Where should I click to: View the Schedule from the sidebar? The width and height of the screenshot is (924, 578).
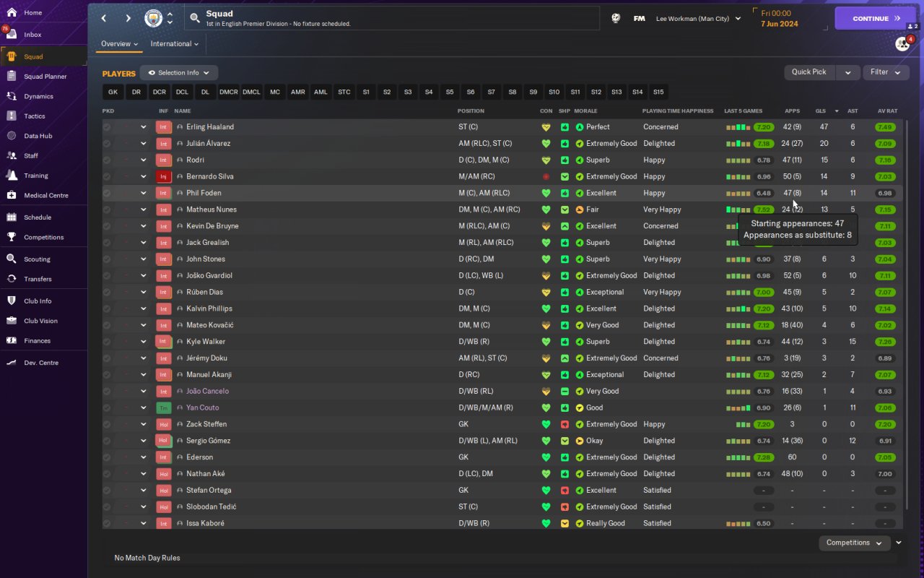pyautogui.click(x=38, y=217)
